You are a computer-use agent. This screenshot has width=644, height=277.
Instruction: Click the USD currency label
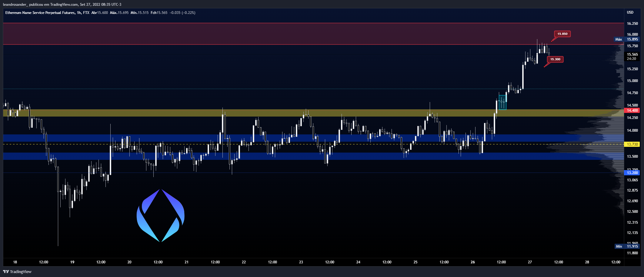[x=630, y=12]
